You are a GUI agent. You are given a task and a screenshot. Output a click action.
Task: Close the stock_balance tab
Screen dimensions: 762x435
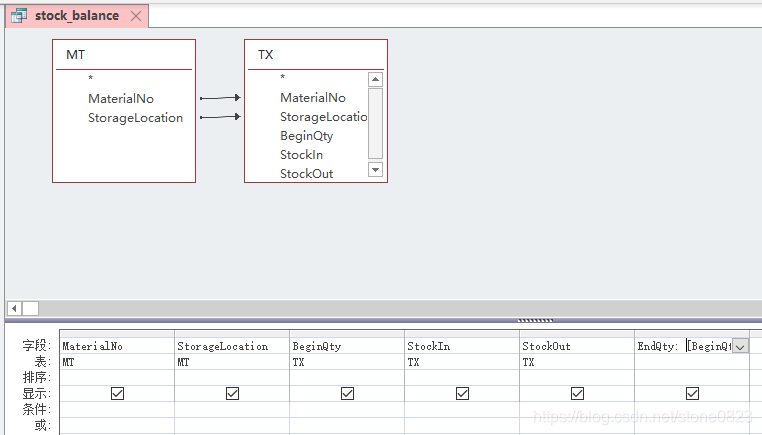click(x=136, y=16)
